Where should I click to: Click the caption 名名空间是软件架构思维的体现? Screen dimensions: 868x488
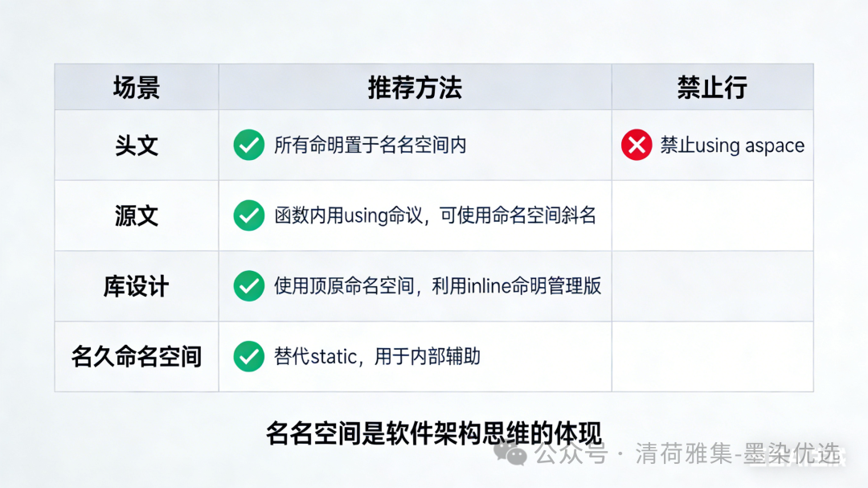point(433,433)
